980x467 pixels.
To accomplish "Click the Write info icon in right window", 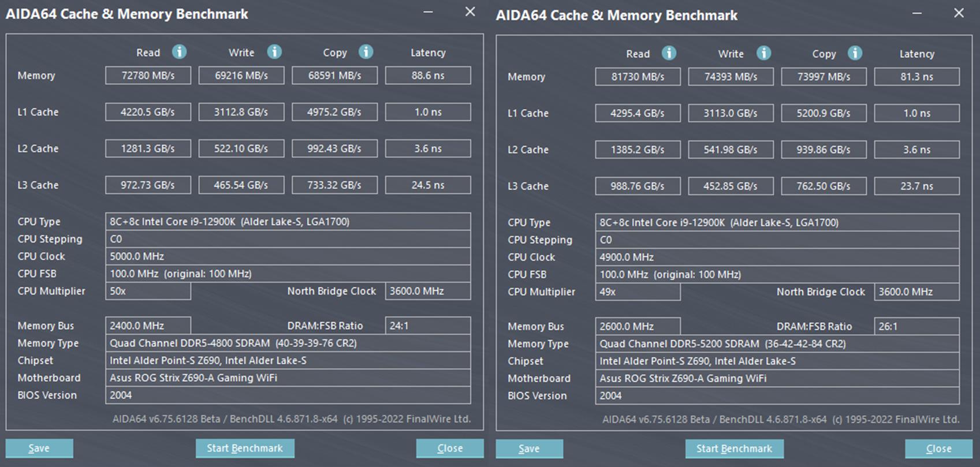I will pos(763,53).
